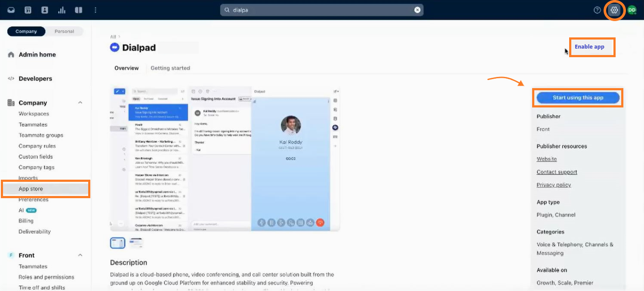Open Deliverability in sidebar
This screenshot has height=291, width=644.
pos(34,232)
